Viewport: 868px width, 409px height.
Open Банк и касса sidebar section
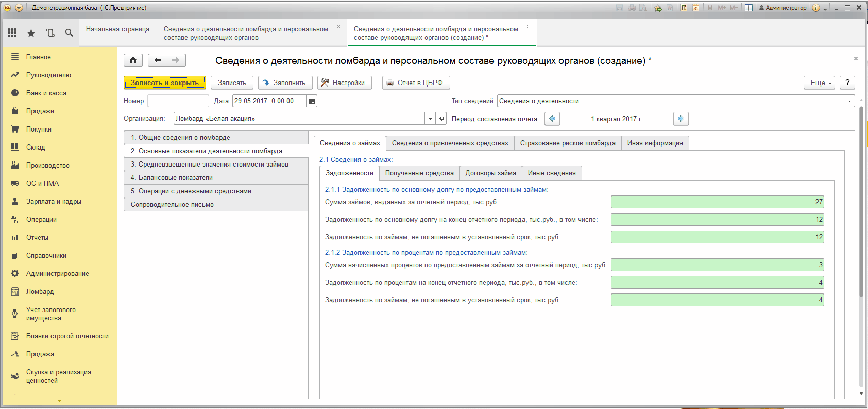[60, 93]
